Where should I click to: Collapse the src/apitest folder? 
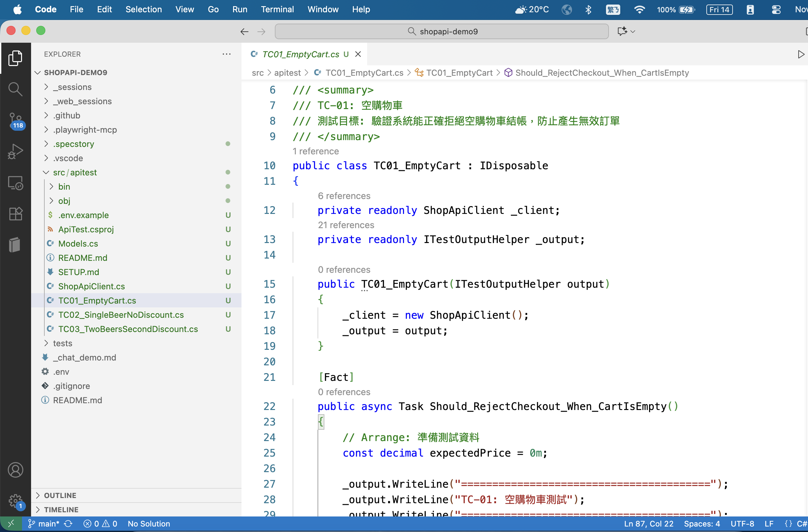coord(46,172)
